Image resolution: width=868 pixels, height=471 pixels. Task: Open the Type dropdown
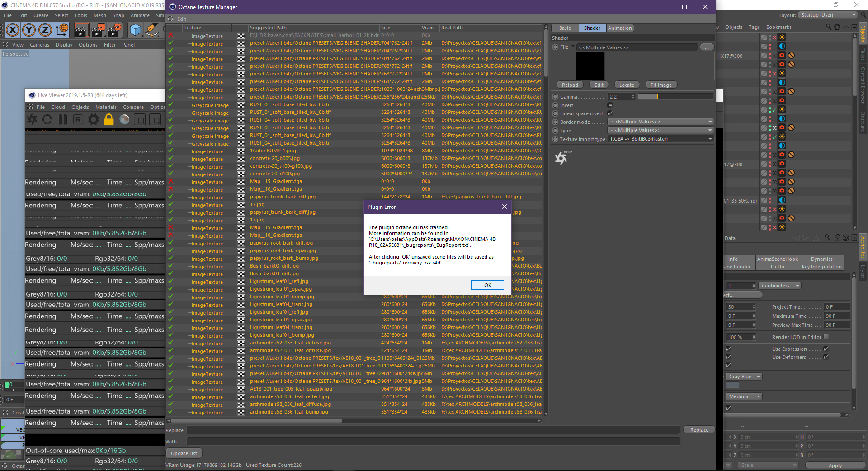661,131
